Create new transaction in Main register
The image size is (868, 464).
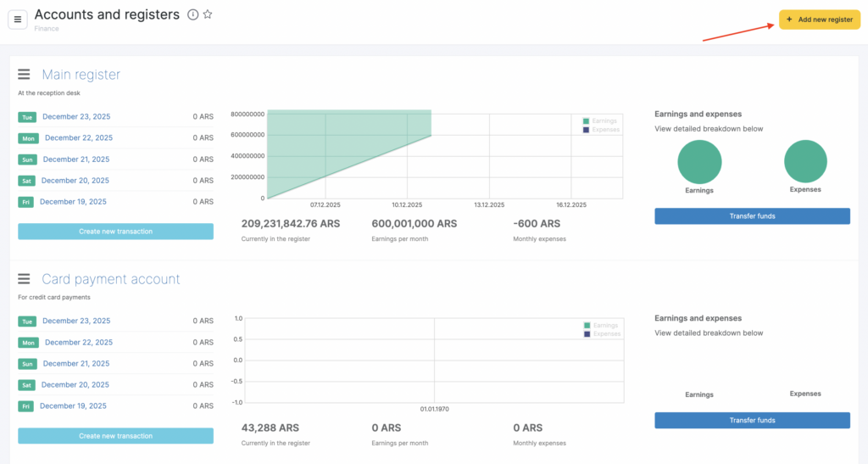click(x=115, y=232)
